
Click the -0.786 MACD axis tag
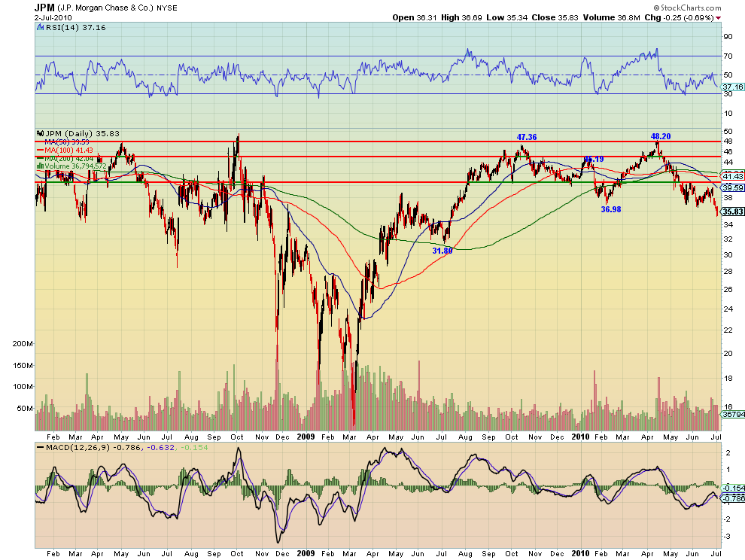733,498
